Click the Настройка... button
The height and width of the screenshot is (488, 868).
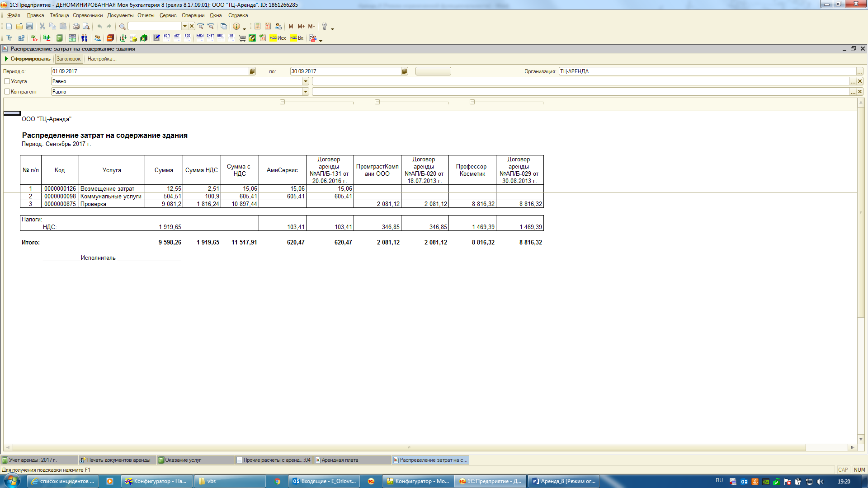(102, 59)
